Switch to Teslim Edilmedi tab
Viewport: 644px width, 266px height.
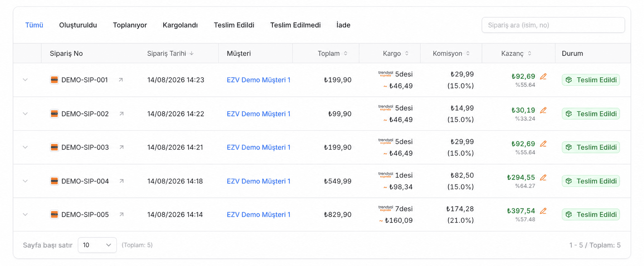click(295, 25)
